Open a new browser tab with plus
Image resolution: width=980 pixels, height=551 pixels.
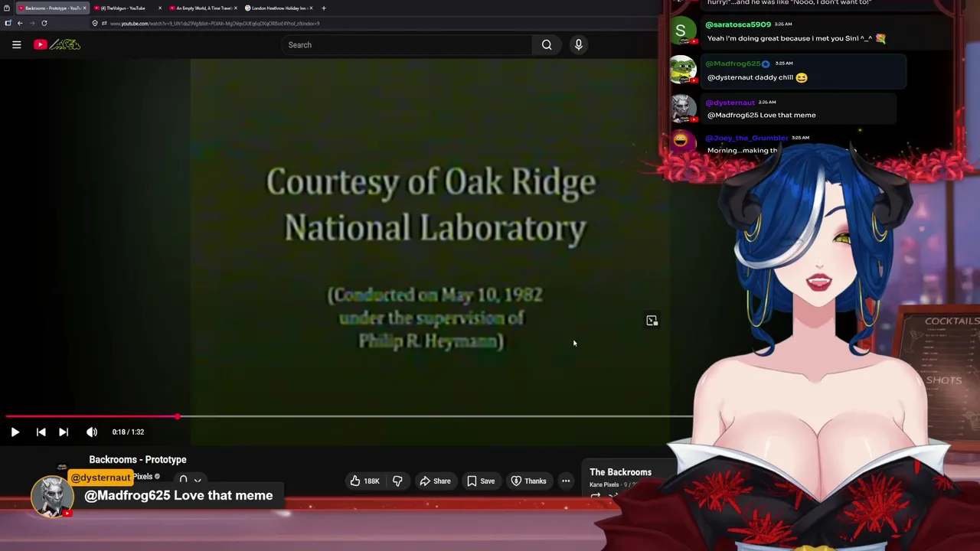[324, 8]
